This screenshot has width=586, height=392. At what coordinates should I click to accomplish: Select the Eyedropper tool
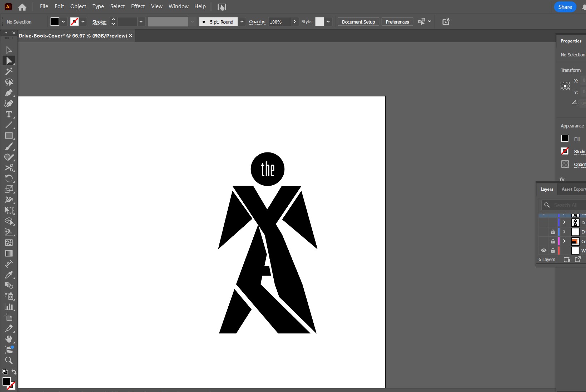click(9, 275)
